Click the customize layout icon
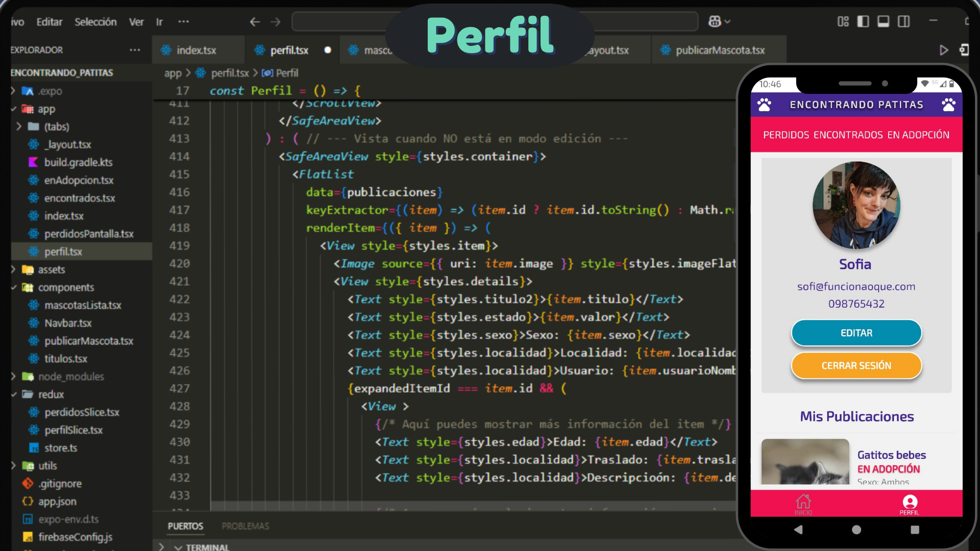 pyautogui.click(x=843, y=21)
